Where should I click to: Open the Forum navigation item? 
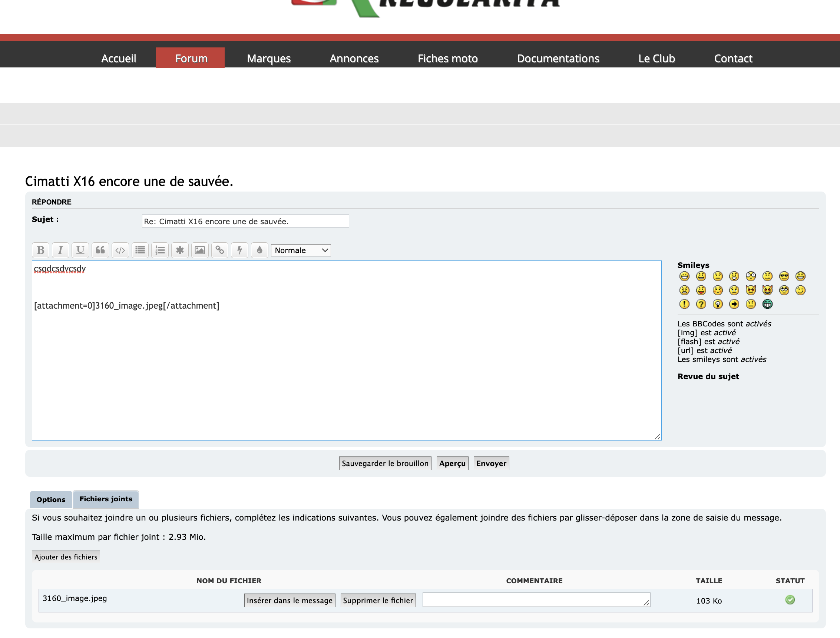point(190,58)
